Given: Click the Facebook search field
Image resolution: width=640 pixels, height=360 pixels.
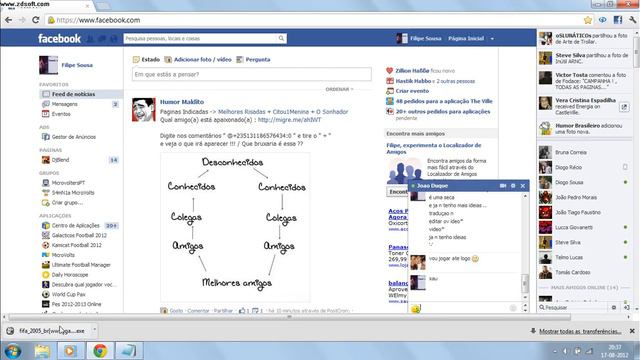Looking at the screenshot, I should (x=200, y=38).
